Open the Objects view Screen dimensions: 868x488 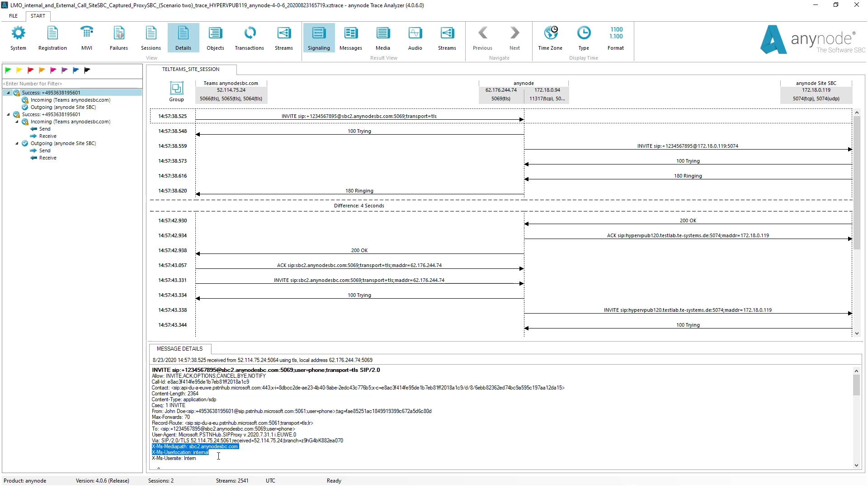[x=215, y=38]
